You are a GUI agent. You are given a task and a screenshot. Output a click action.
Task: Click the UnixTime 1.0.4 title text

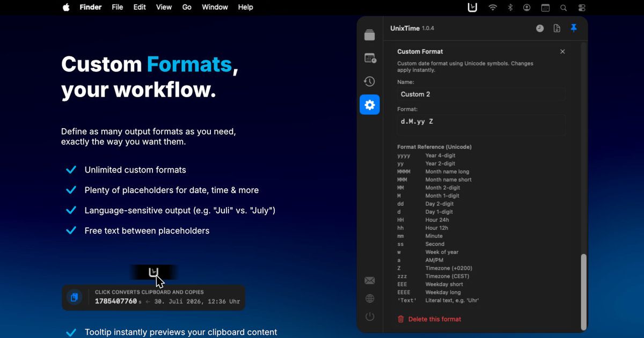click(412, 28)
